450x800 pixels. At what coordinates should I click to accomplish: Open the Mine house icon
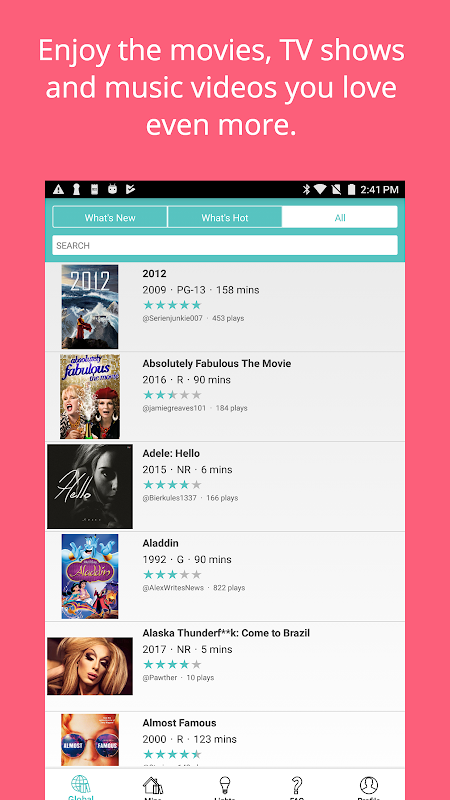153,785
